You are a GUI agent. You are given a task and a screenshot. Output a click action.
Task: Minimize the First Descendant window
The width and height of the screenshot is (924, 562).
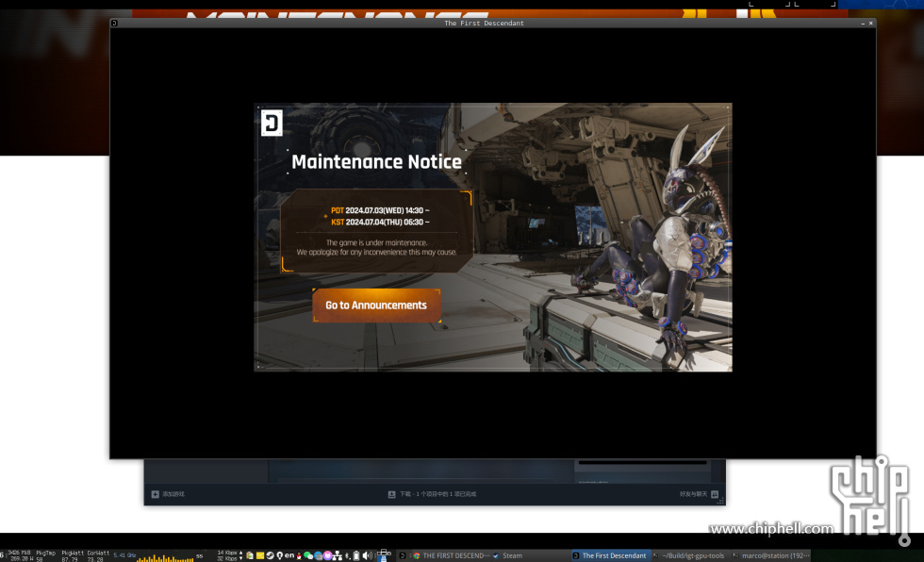pos(863,23)
